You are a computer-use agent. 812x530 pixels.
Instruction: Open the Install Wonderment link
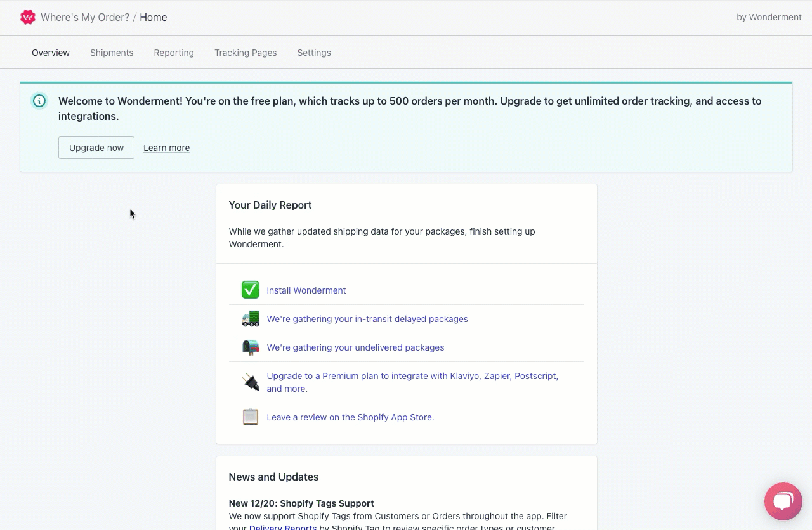(x=306, y=290)
